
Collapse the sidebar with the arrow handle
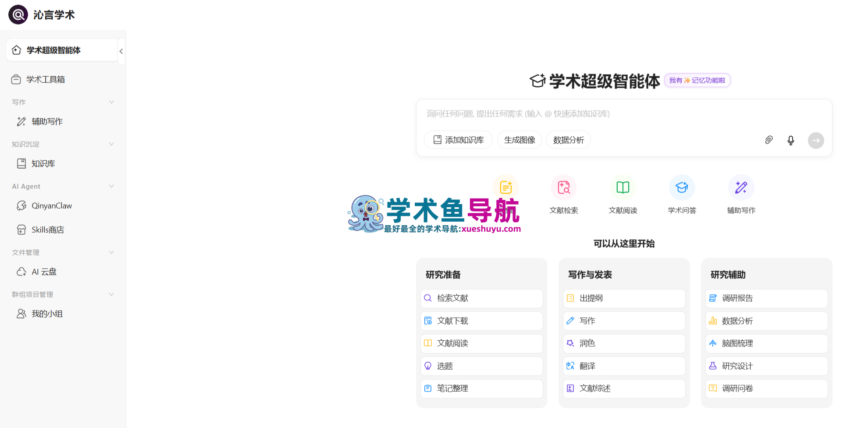coord(121,51)
